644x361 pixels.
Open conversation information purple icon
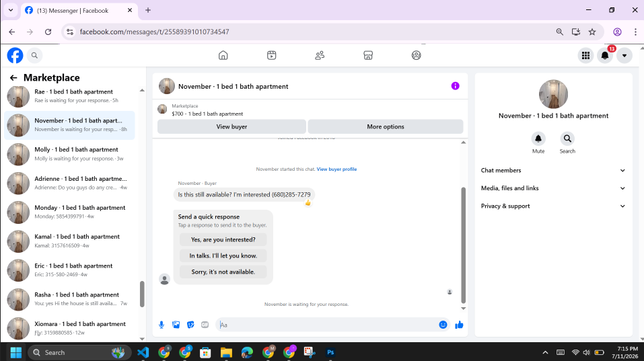[455, 86]
